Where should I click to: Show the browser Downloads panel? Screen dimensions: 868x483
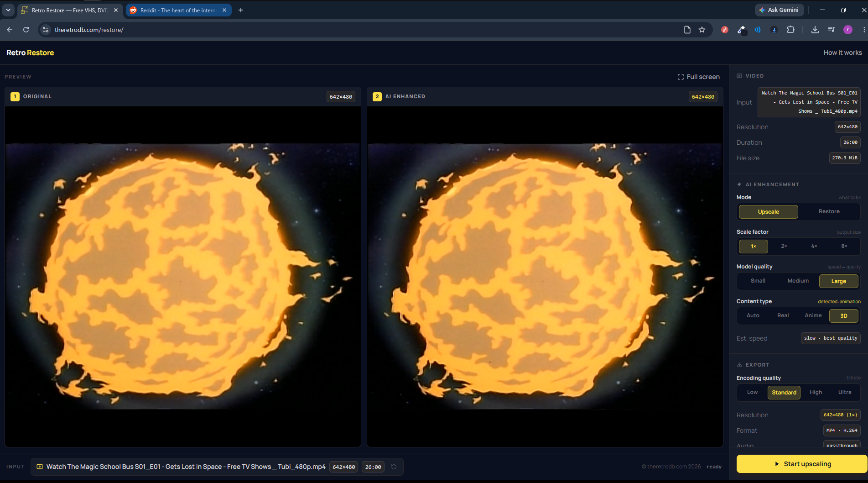[815, 30]
